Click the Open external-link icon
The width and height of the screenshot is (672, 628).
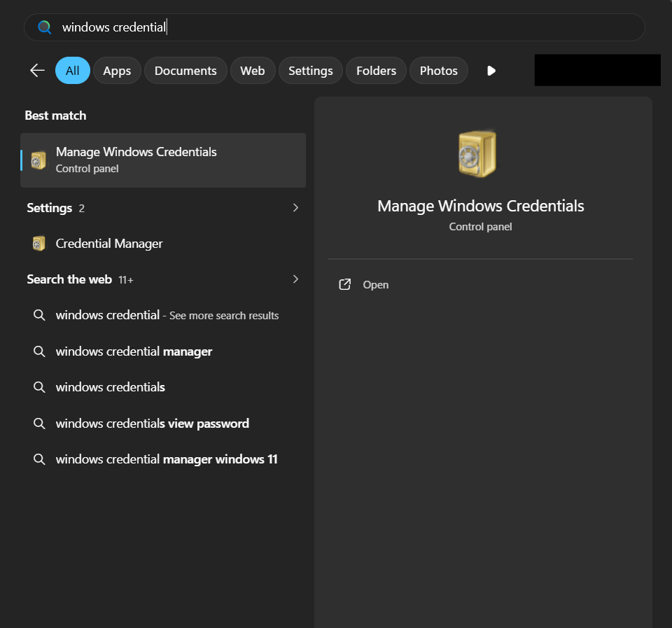point(344,285)
